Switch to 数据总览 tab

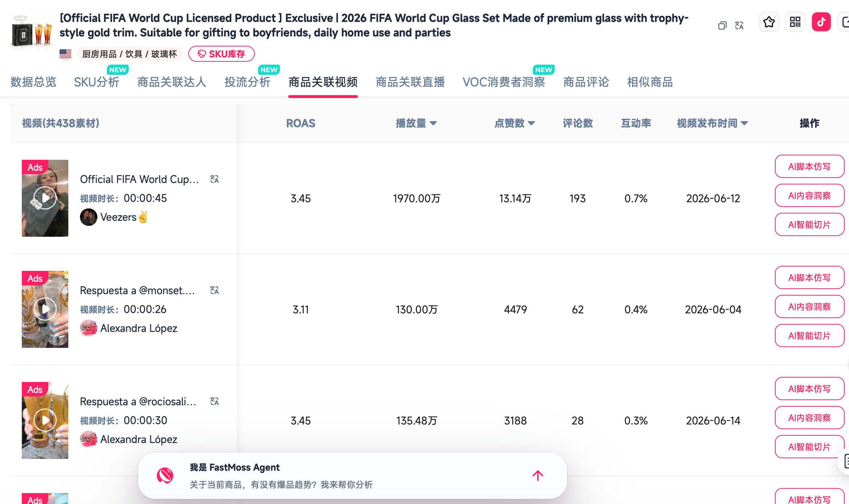pos(33,82)
